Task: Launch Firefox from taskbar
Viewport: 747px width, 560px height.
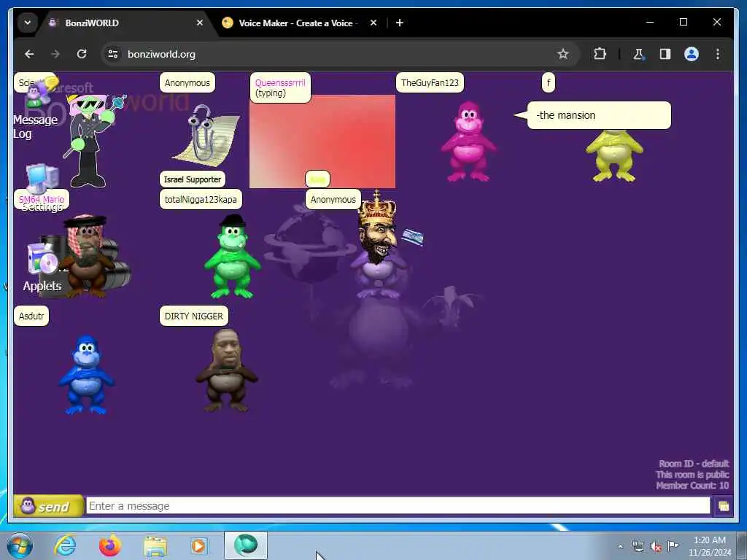Action: (x=110, y=545)
